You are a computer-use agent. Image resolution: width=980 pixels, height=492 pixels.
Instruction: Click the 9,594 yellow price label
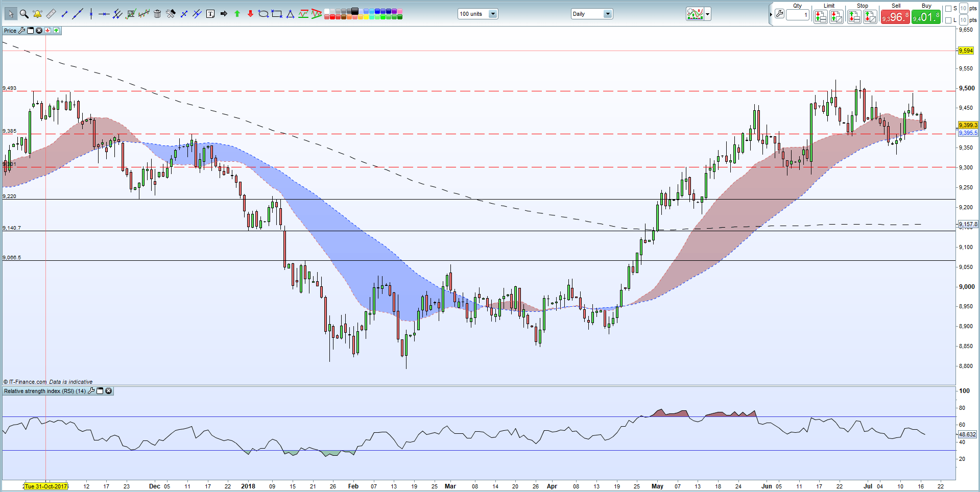966,51
